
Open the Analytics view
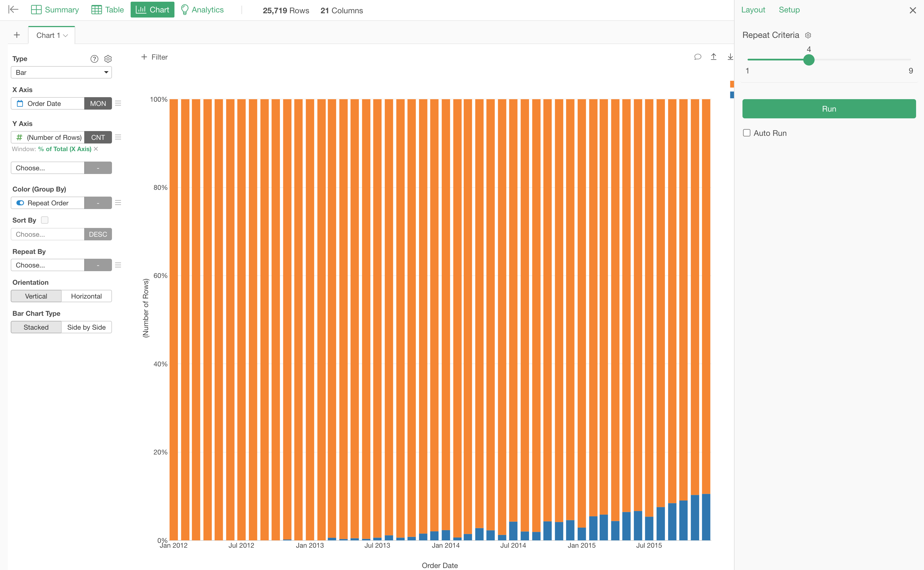[x=202, y=9]
